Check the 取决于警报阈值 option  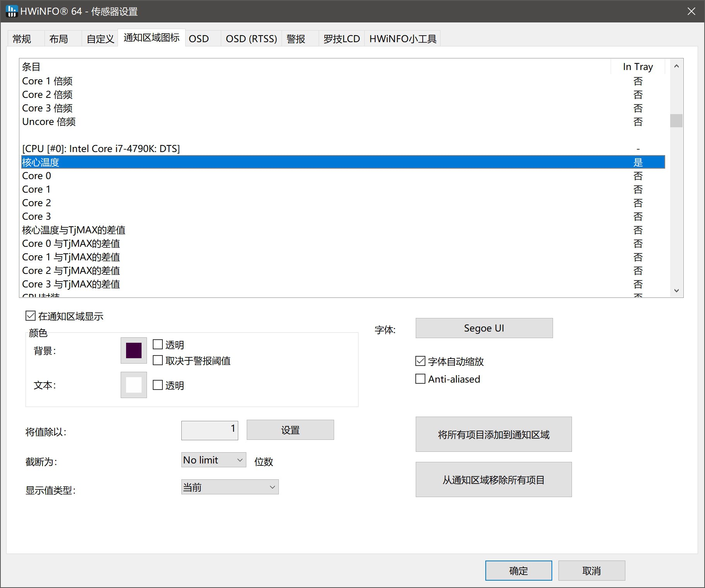point(158,361)
